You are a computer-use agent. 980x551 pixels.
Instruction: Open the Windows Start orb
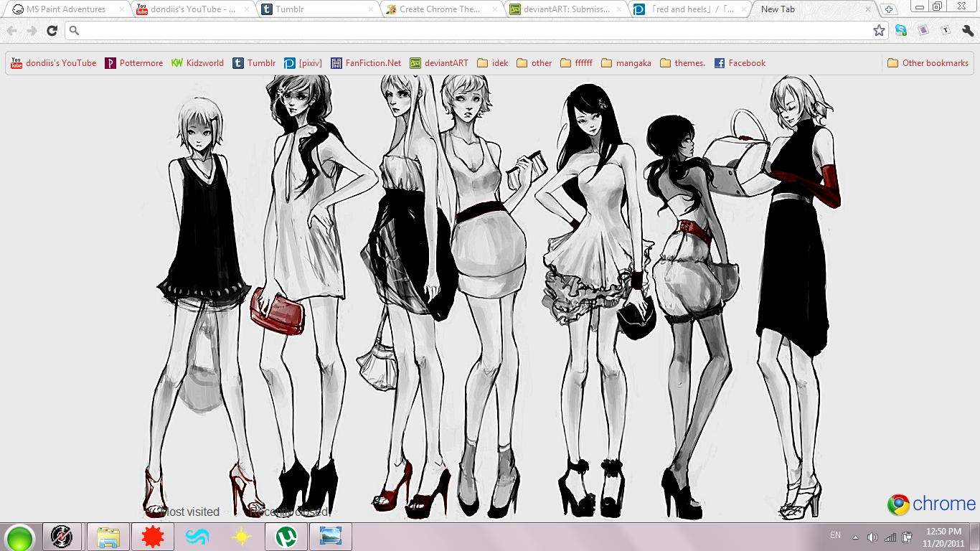click(19, 537)
